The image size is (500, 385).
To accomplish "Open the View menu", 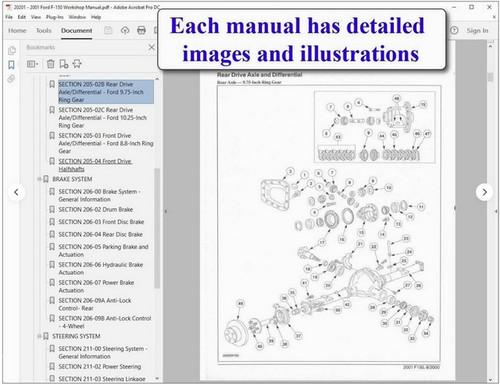I will click(x=36, y=17).
